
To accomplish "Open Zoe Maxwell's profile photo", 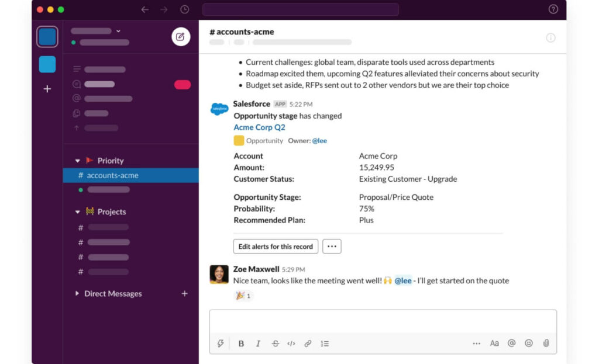I will (x=219, y=275).
